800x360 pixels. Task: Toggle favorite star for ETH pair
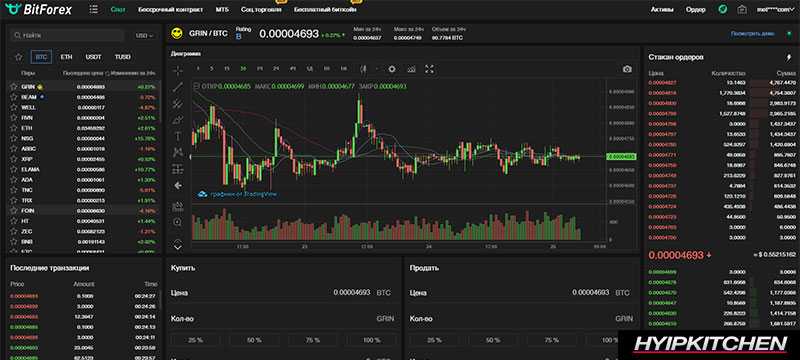point(14,128)
